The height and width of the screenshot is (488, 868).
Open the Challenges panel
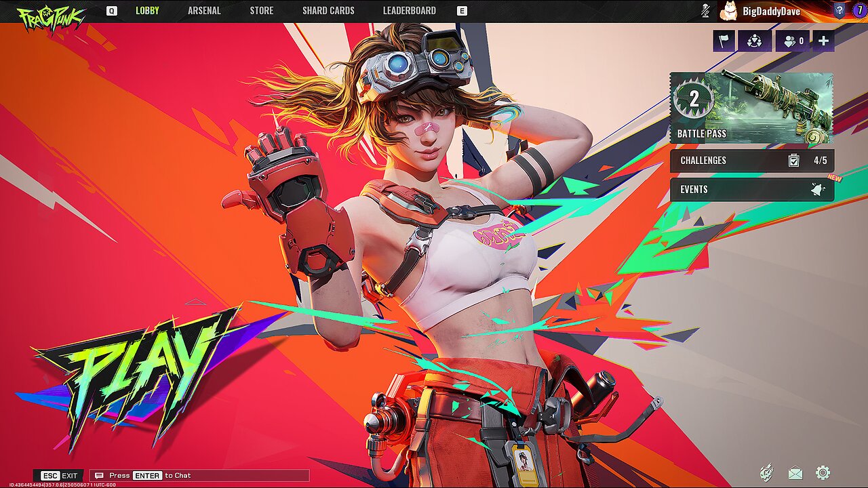point(752,161)
